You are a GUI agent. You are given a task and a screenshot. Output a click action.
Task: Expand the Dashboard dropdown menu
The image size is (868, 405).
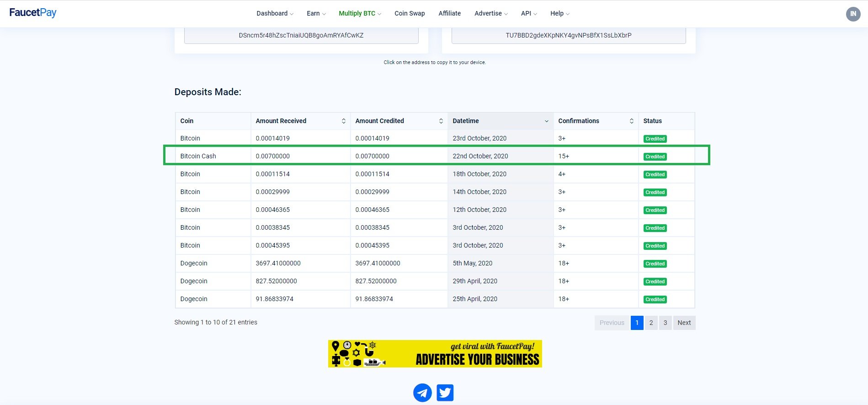[x=275, y=13]
